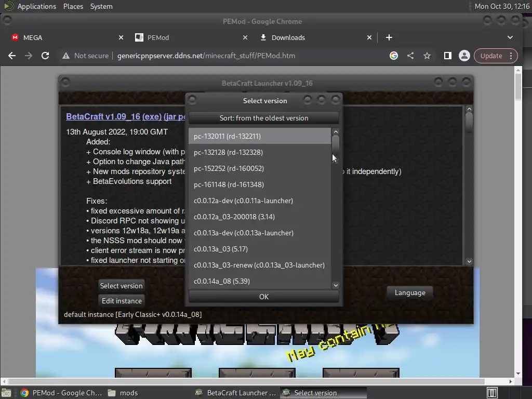The image size is (532, 399).
Task: Click the Language button
Action: coord(410,292)
